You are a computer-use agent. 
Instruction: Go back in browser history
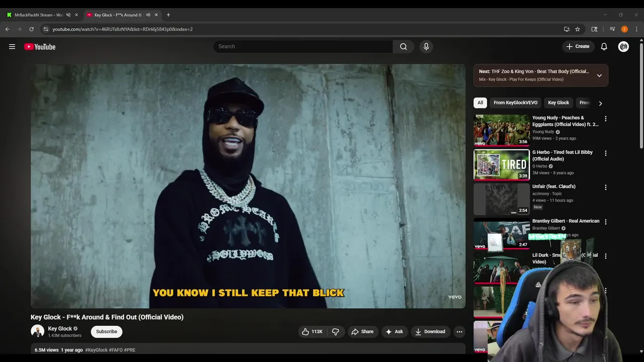(8, 29)
